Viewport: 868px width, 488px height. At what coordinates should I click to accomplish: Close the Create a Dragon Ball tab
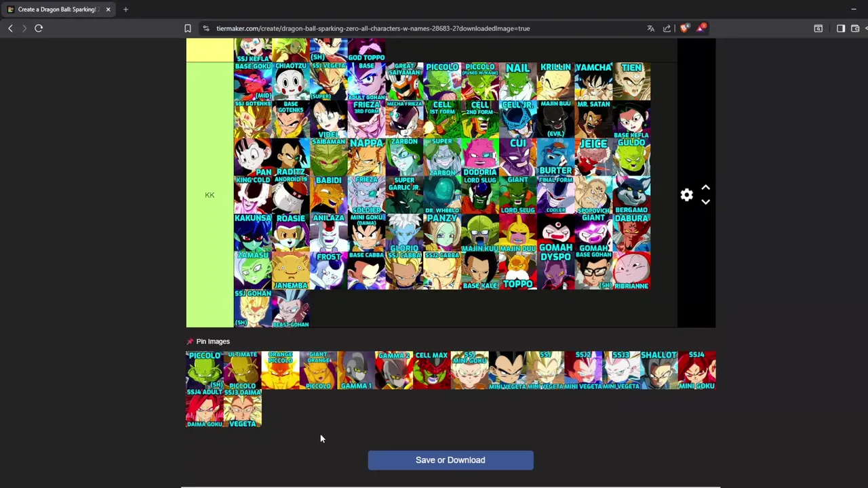pyautogui.click(x=108, y=9)
